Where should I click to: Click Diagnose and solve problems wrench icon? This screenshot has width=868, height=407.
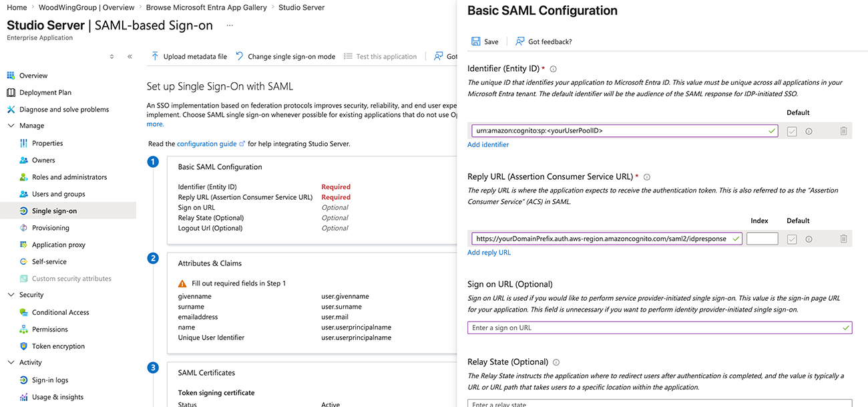tap(11, 109)
